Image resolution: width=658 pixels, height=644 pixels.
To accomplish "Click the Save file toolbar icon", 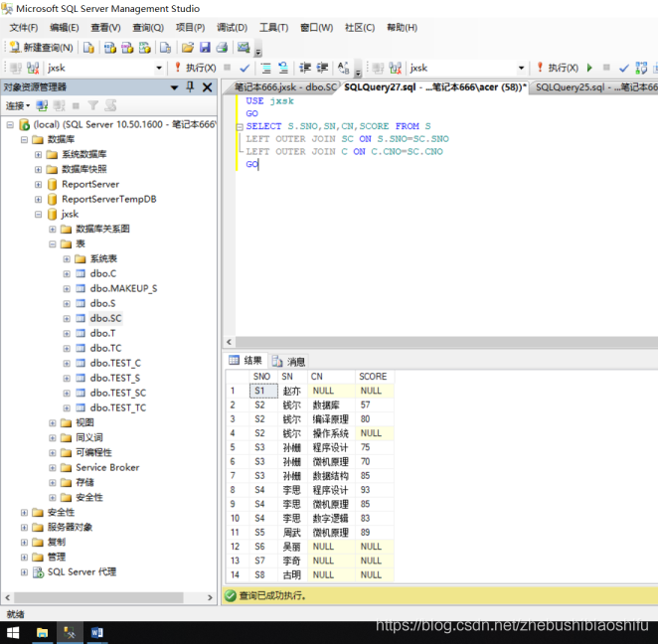I will point(205,48).
